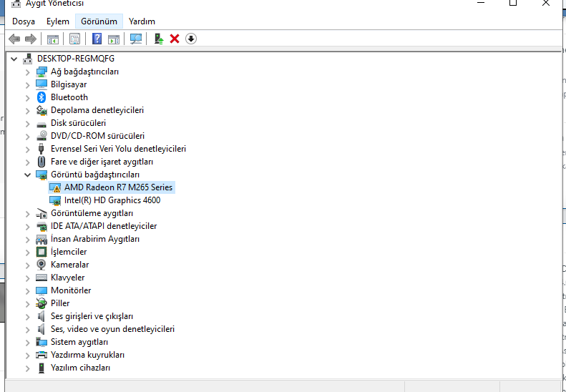Screen dimensions: 566x392
Task: Expand the Ağ bağdaştırıcıları category
Action: [27, 72]
